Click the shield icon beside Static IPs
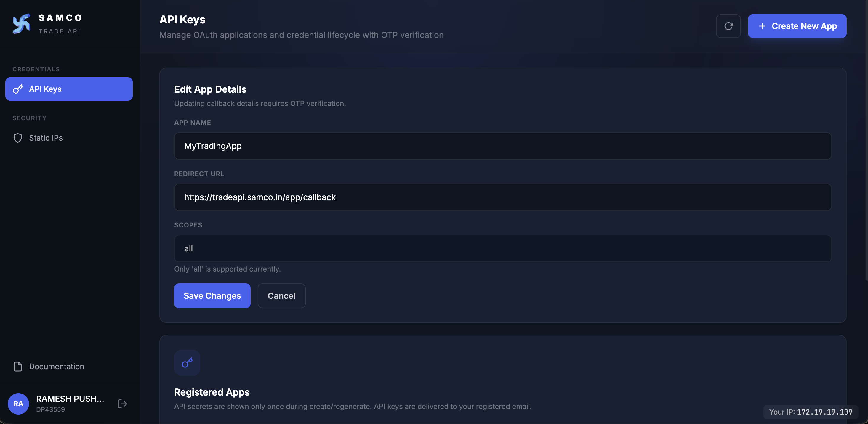 pyautogui.click(x=18, y=138)
